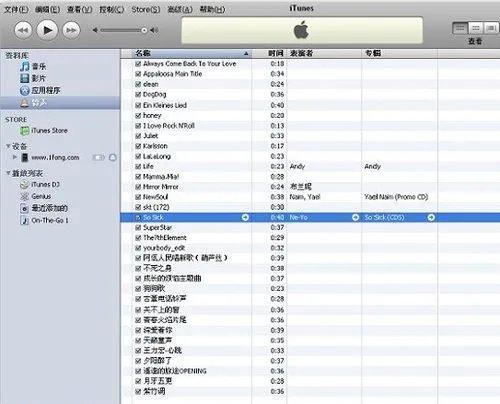This screenshot has width=500, height=404.
Task: Open the Store(S) menu
Action: coord(146,9)
